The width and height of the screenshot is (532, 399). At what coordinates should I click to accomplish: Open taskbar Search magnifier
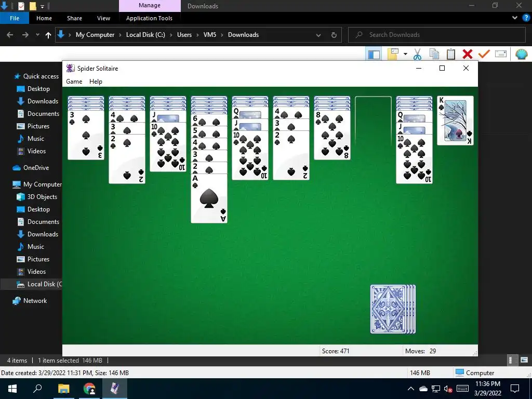pos(37,389)
